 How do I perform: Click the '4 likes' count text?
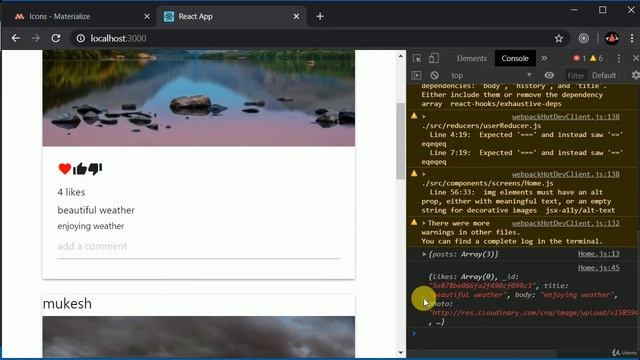coord(71,192)
